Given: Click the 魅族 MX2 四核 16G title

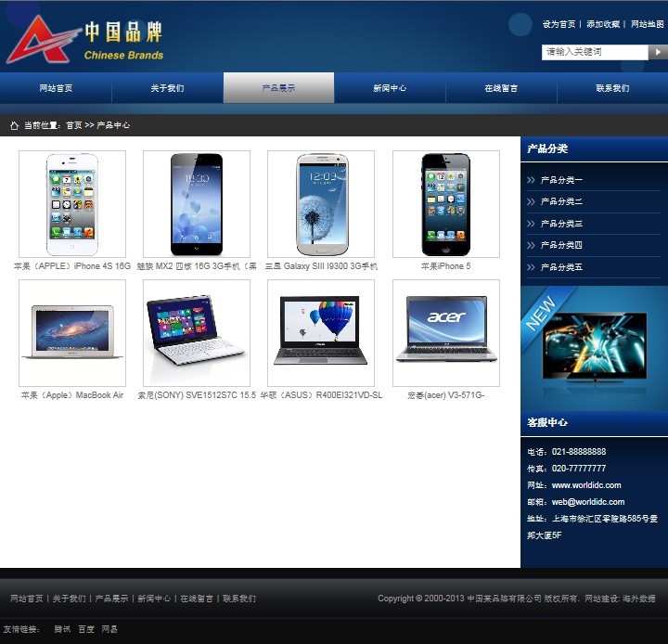Looking at the screenshot, I should (x=197, y=266).
